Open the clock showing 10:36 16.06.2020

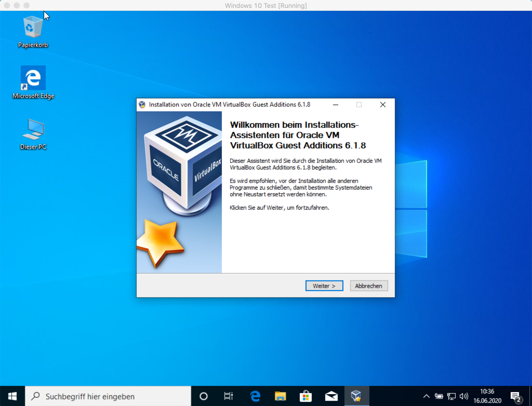point(487,396)
